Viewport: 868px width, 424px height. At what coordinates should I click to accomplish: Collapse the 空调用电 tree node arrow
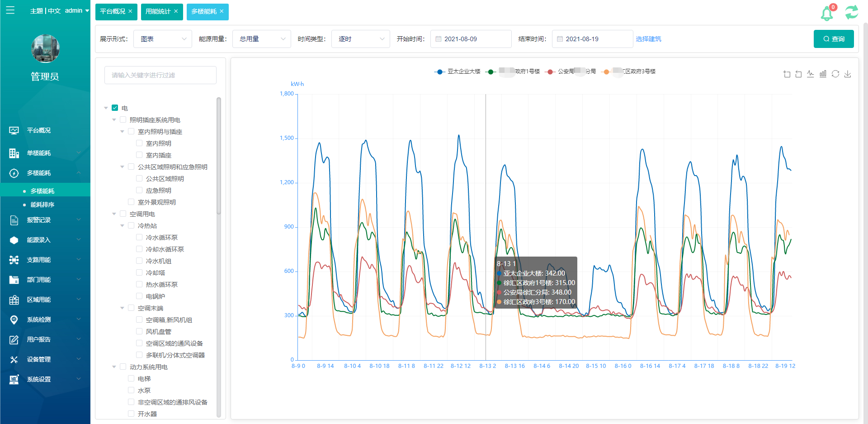pyautogui.click(x=114, y=214)
